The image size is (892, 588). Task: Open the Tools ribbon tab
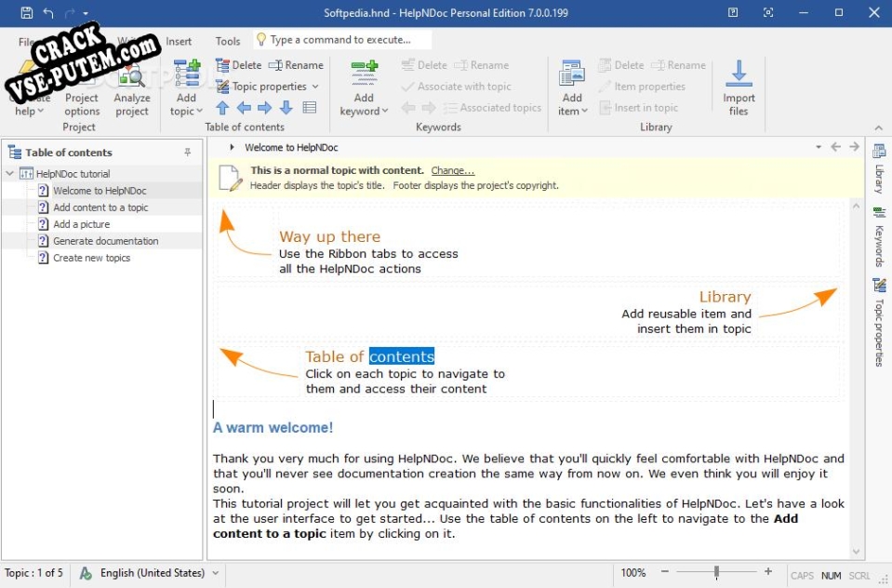(228, 41)
